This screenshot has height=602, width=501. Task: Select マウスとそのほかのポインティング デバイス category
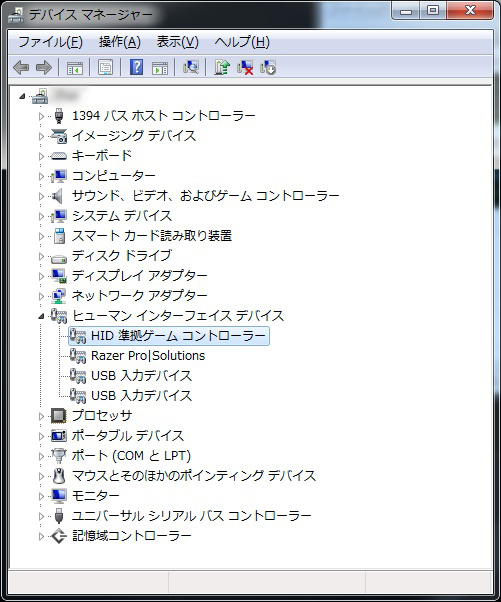coord(194,476)
